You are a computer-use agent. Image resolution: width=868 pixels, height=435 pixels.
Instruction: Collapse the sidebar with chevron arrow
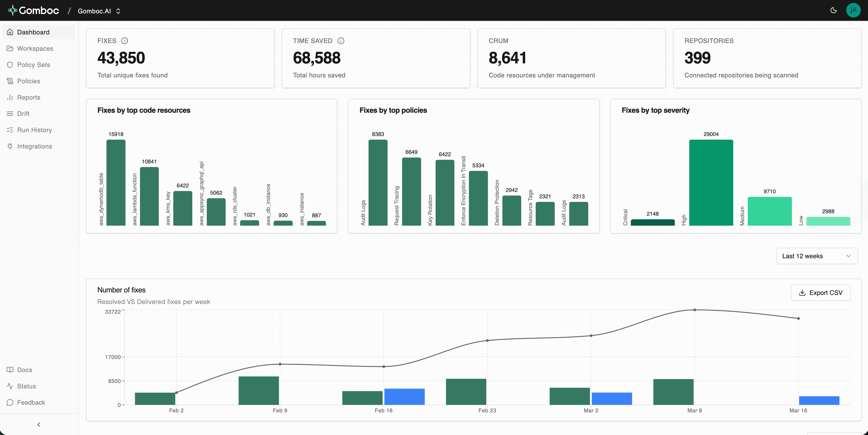(39, 425)
